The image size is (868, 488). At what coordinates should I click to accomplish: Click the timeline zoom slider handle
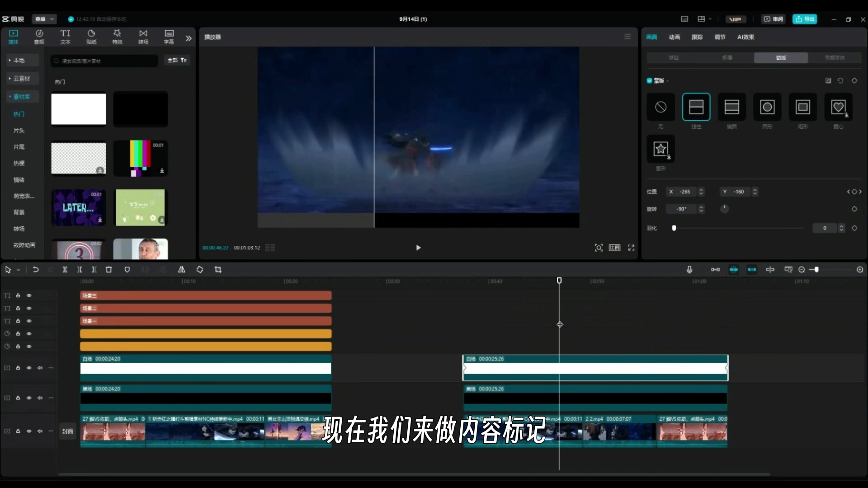816,270
